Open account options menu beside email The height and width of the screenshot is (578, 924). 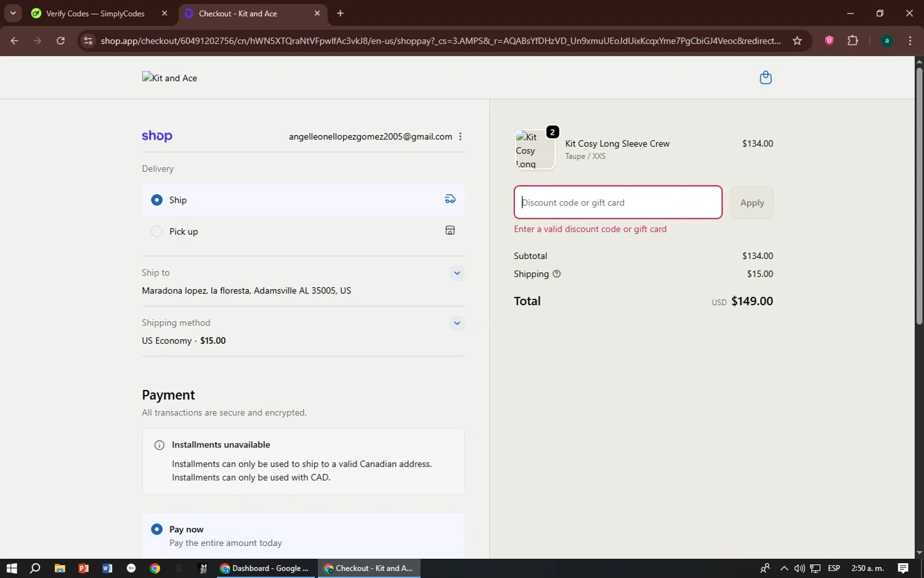[x=460, y=137]
